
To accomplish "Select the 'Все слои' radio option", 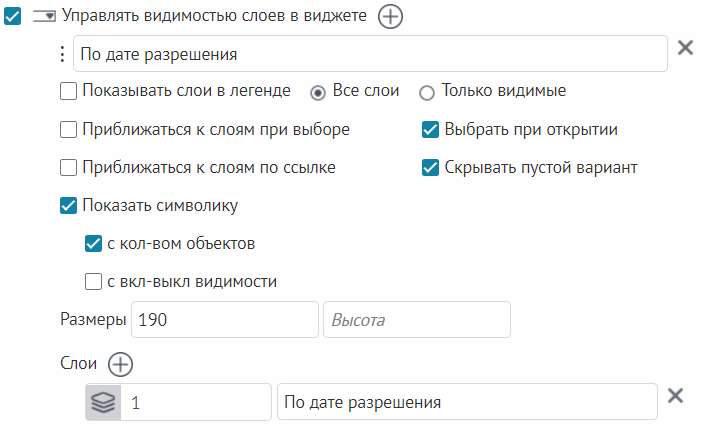I will tap(318, 92).
